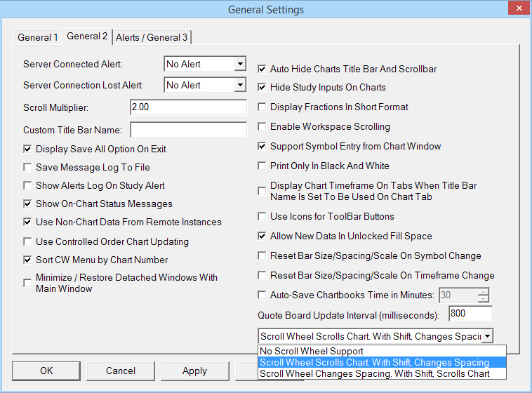
Task: Enable Minimize / Restore Detached Windows With Main Window
Action: (x=27, y=283)
